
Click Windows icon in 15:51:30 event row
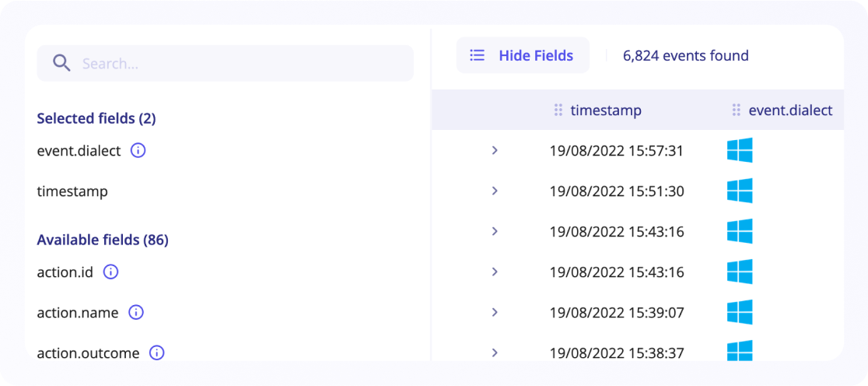coord(740,191)
